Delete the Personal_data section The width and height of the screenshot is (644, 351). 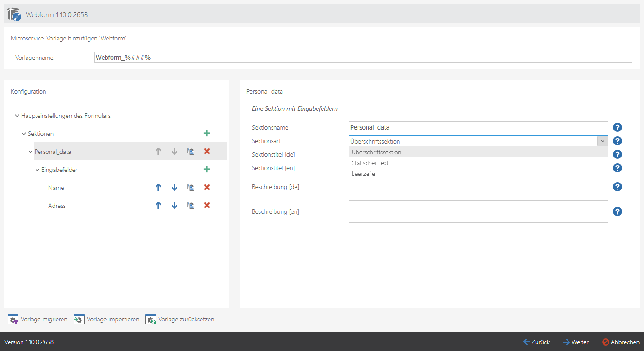click(207, 152)
